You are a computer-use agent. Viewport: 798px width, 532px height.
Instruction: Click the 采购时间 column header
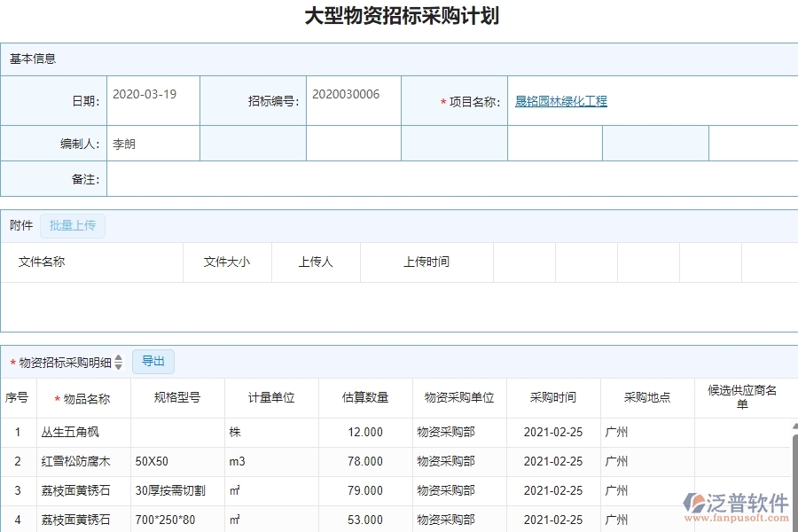click(x=552, y=398)
